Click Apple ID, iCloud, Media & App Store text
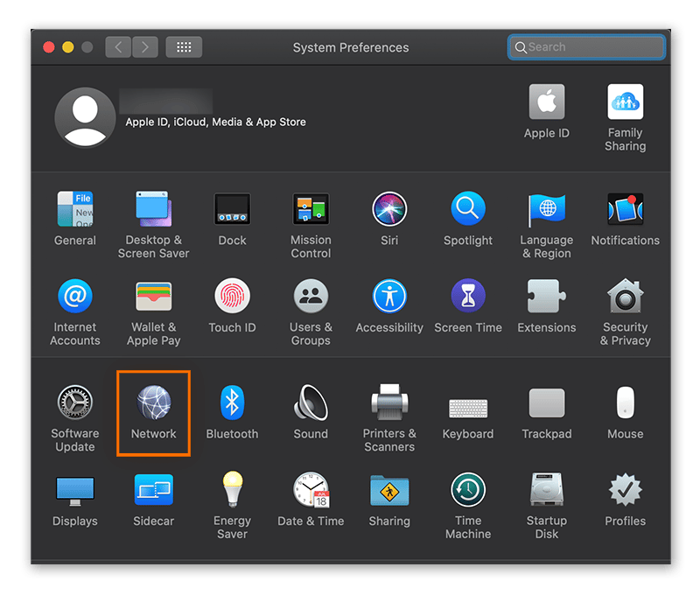The height and width of the screenshot is (595, 700). 215,122
